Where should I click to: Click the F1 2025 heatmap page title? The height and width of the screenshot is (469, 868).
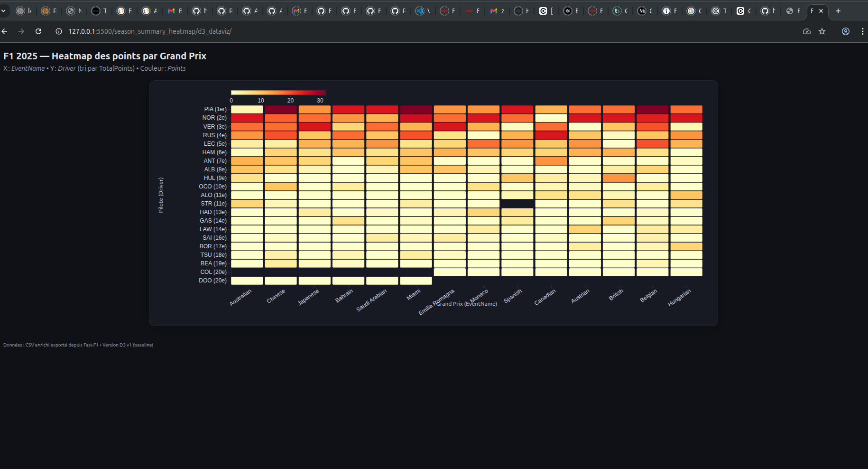[105, 56]
